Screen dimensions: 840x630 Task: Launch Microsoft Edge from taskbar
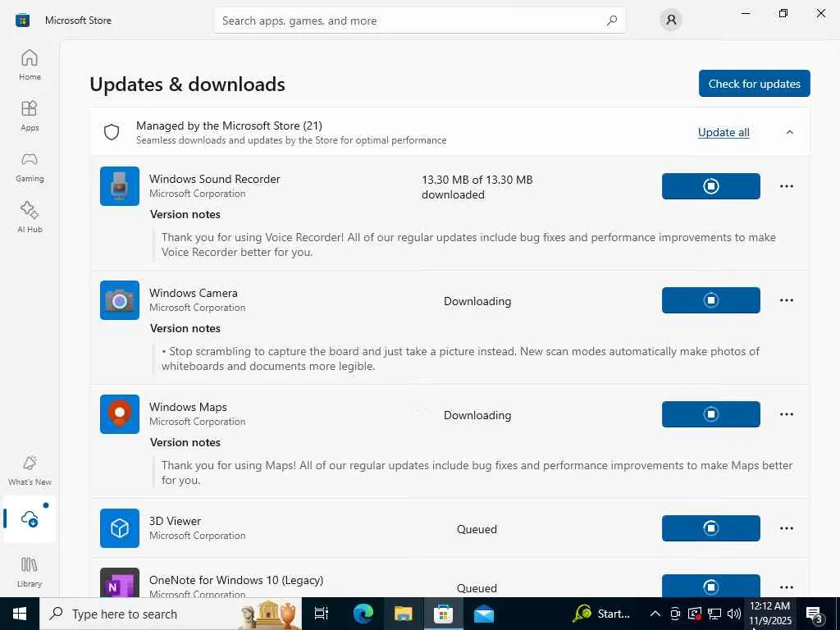tap(363, 614)
